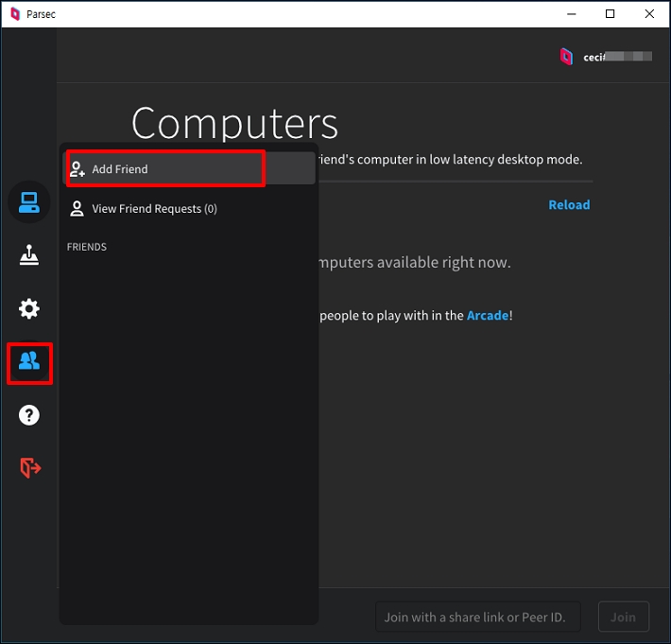Toggle the Friends panel icon
Viewport: 671px width, 644px height.
pyautogui.click(x=29, y=362)
